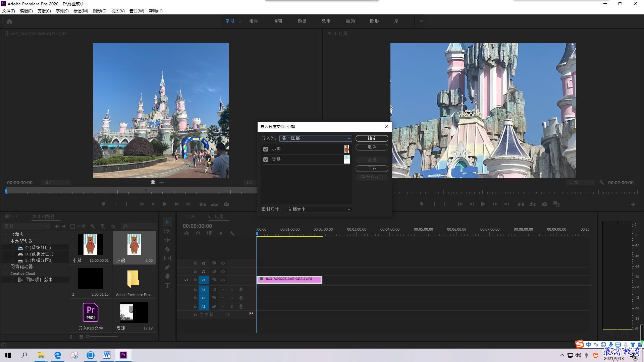Step back one frame in Source monitor

tap(153, 204)
